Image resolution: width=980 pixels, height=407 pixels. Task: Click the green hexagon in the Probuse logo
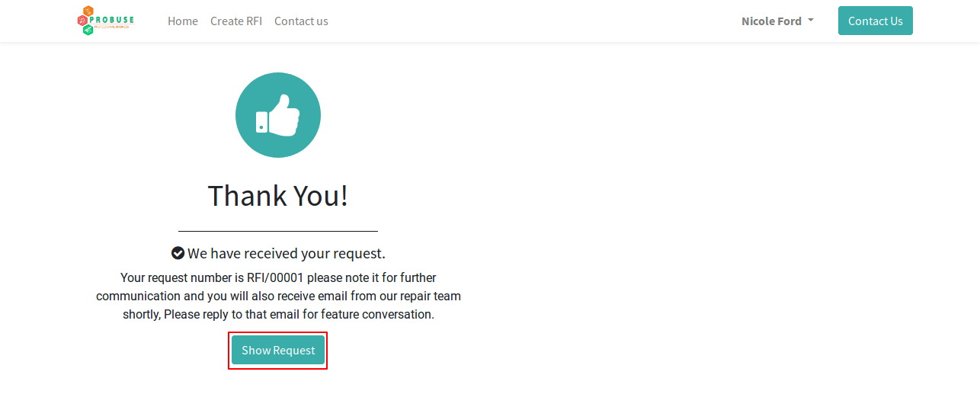pos(88,30)
